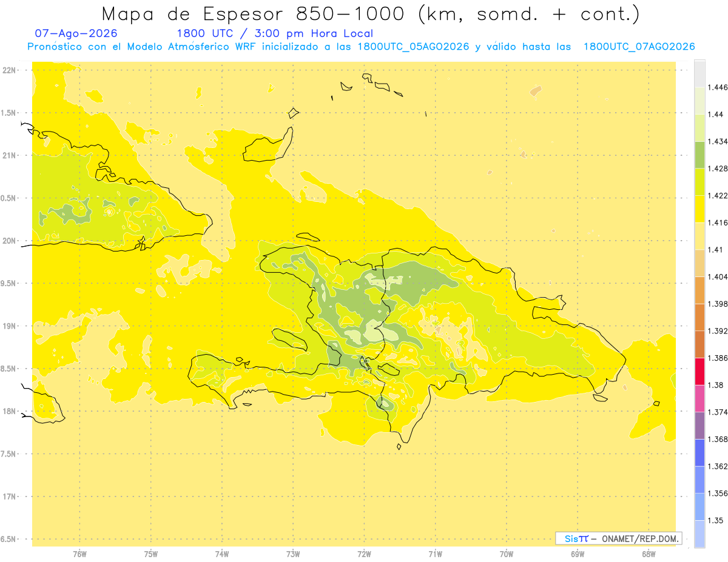This screenshot has height=562, width=728.
Task: Click the colorbar value '1.356'
Action: point(718,493)
